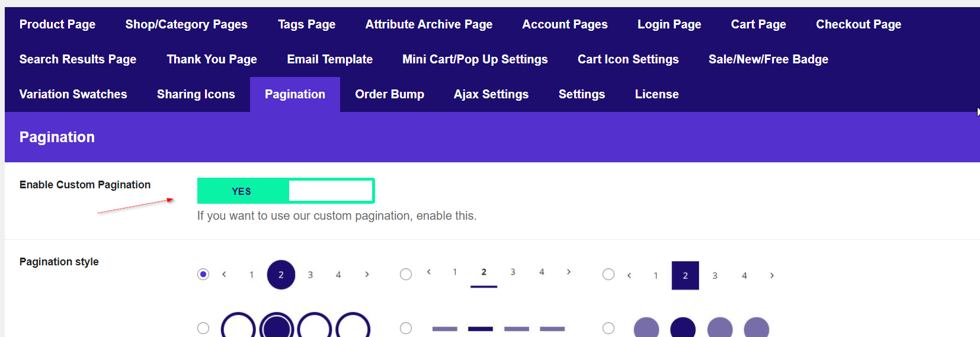Choose the dash-line pagination style
The height and width of the screenshot is (337, 980).
pos(406,328)
